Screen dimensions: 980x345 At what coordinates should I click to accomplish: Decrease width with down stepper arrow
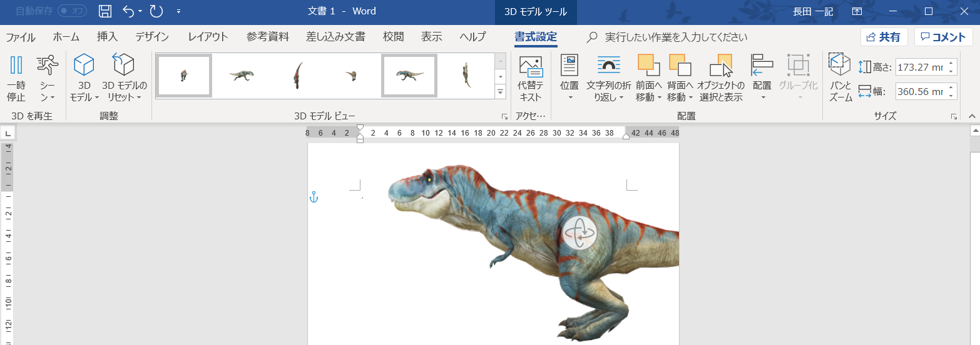(951, 96)
